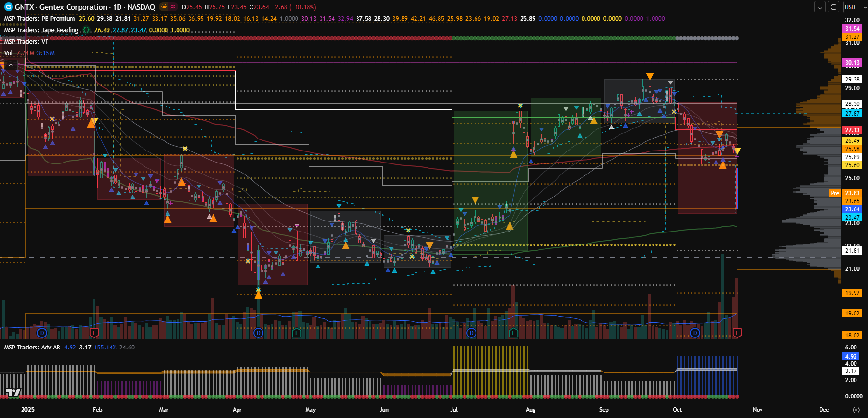Click the orange Pre pre-market price label
Image resolution: width=868 pixels, height=418 pixels.
pos(835,193)
